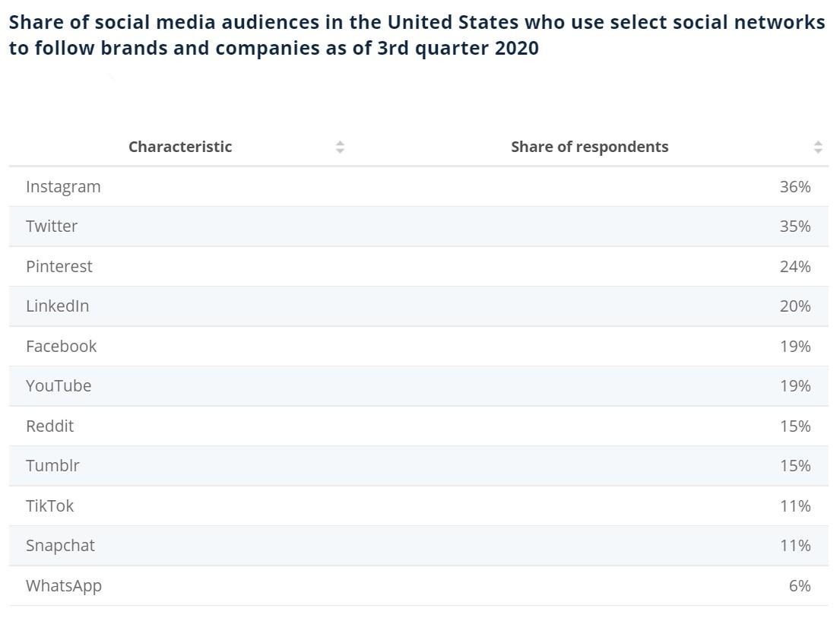Select the Tumblr row label
The height and width of the screenshot is (618, 840).
click(52, 466)
